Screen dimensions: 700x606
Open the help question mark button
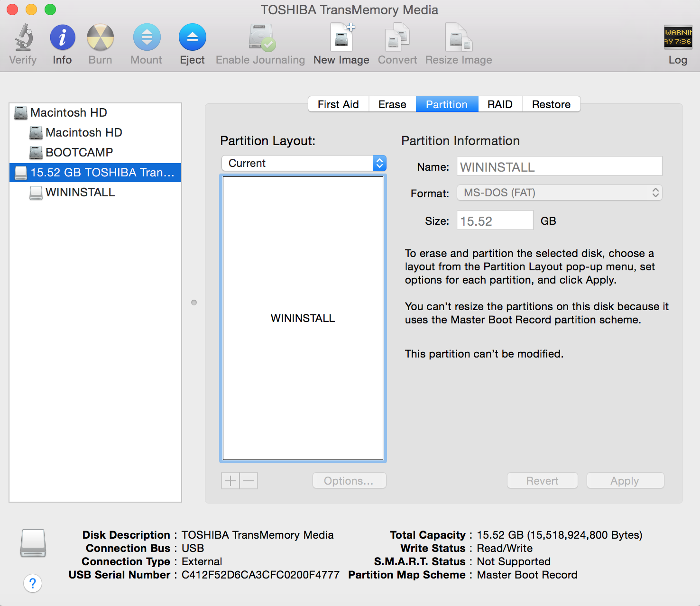(33, 583)
